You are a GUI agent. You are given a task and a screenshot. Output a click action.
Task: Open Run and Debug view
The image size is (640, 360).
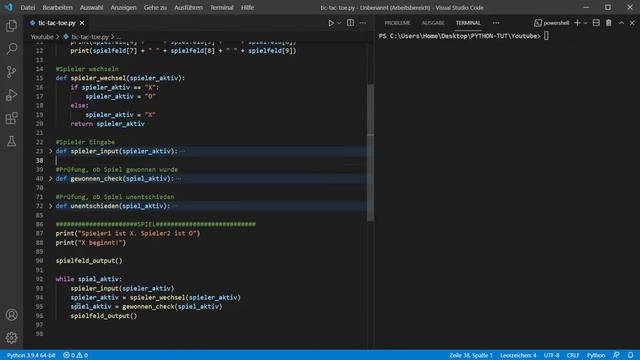coord(11,95)
